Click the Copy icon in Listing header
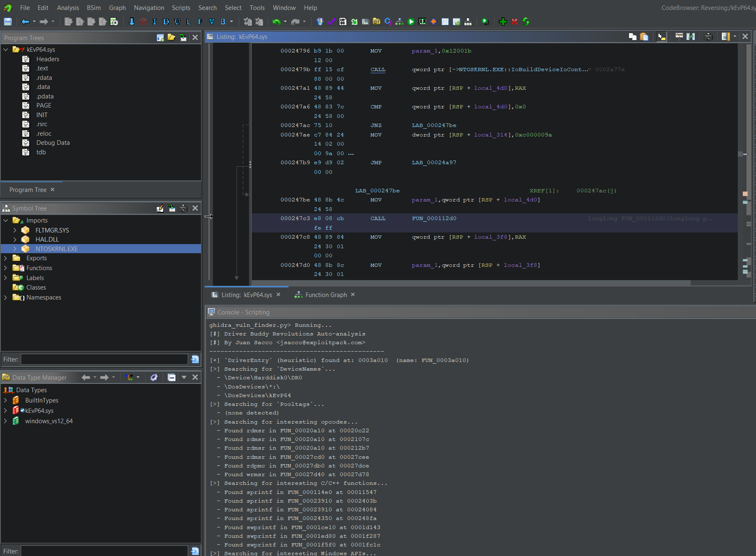 click(x=632, y=37)
